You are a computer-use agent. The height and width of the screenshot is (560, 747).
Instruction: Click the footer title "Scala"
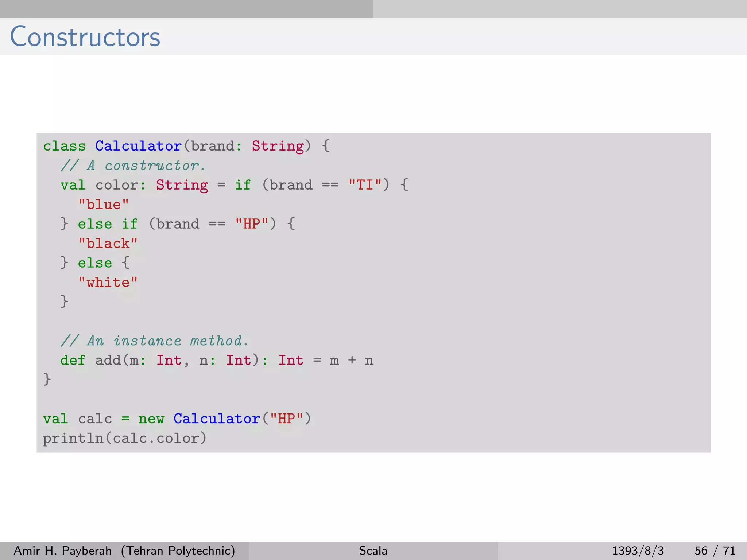(x=373, y=551)
